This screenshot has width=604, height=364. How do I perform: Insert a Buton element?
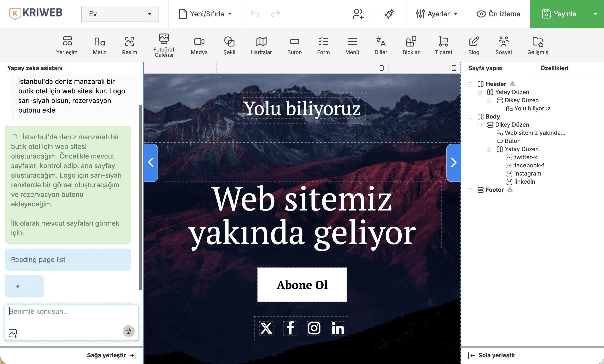(x=294, y=45)
